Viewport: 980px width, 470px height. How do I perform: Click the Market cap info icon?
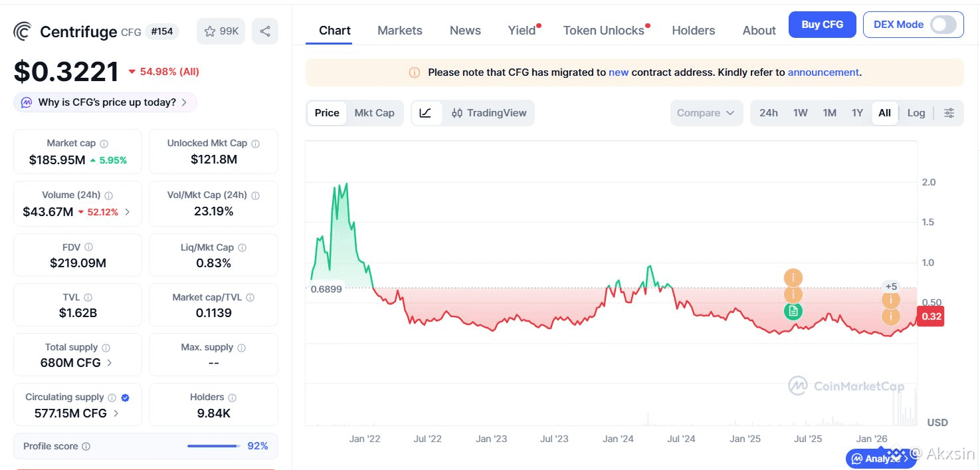pyautogui.click(x=104, y=144)
